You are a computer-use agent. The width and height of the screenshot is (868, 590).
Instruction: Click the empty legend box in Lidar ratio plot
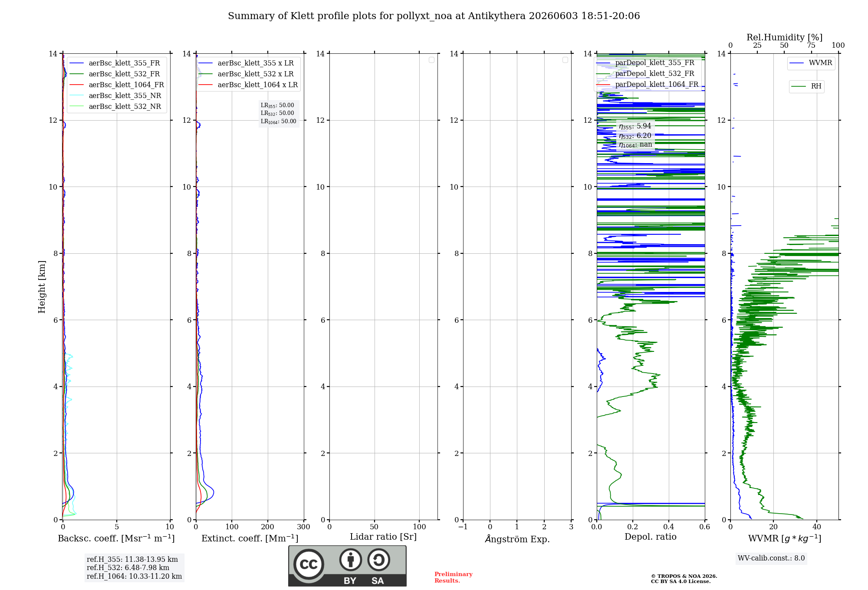click(431, 60)
